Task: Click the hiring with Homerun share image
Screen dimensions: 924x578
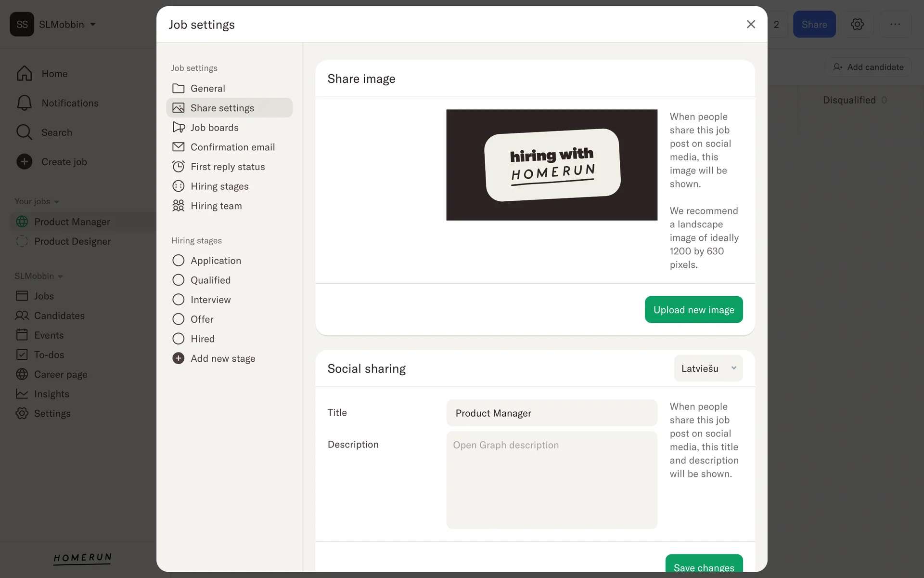Action: click(x=552, y=165)
